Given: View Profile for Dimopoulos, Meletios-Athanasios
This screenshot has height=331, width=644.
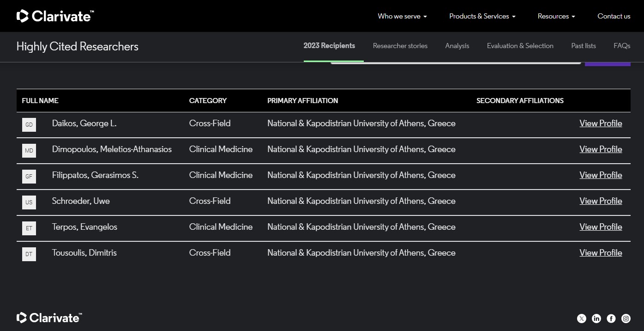Looking at the screenshot, I should [601, 149].
